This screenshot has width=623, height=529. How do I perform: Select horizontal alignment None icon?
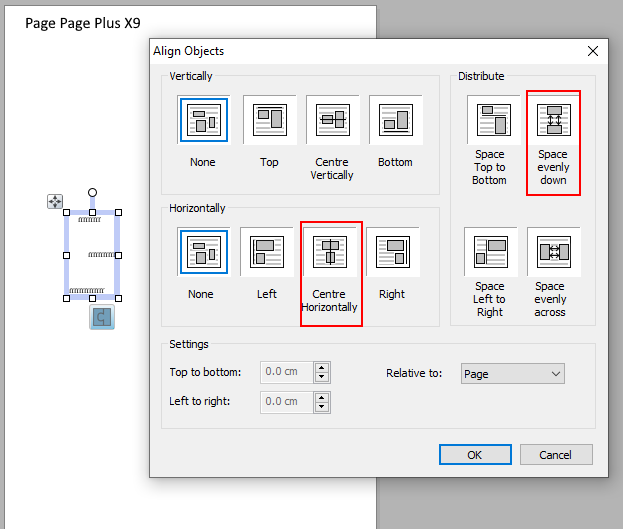pos(204,252)
